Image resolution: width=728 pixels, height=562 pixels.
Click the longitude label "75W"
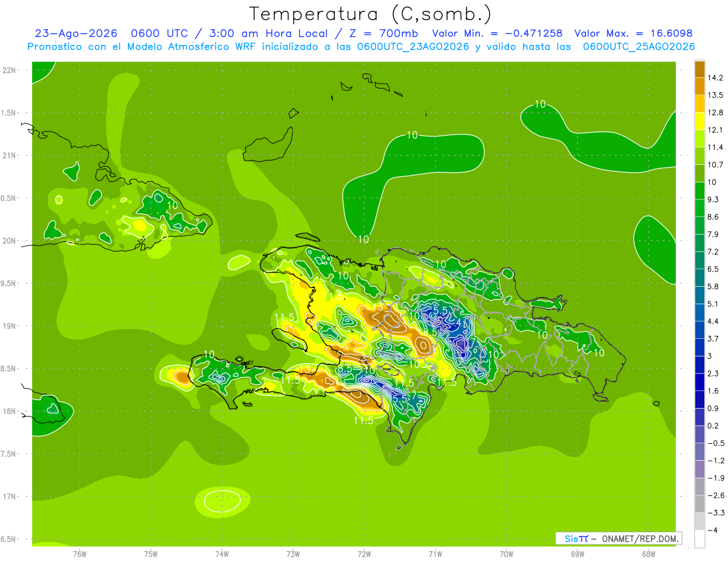tap(151, 554)
